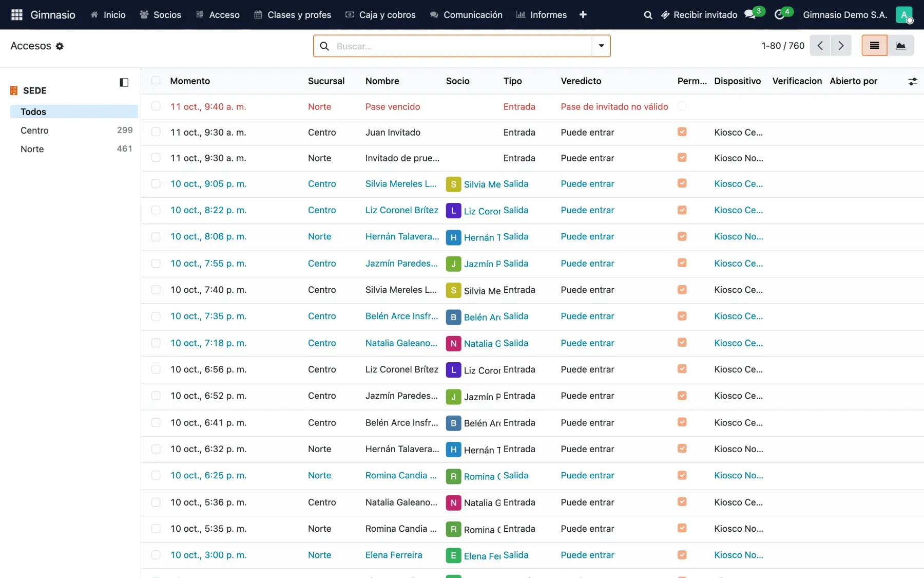Open the Caja y cobros menu

click(380, 15)
